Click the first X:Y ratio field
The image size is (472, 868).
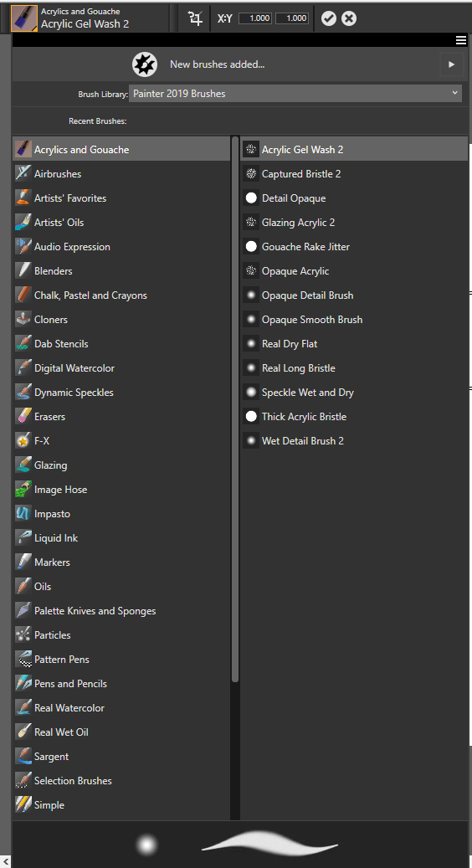[254, 18]
